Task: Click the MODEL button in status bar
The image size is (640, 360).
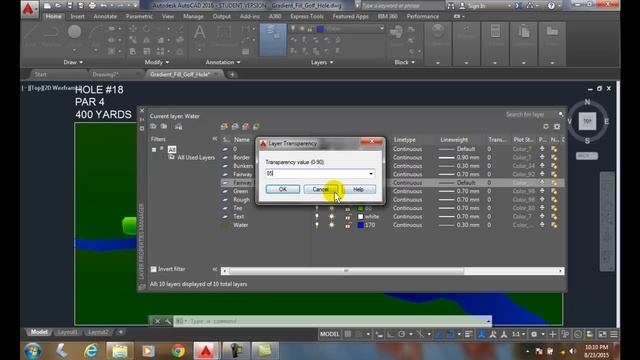Action: (329, 334)
